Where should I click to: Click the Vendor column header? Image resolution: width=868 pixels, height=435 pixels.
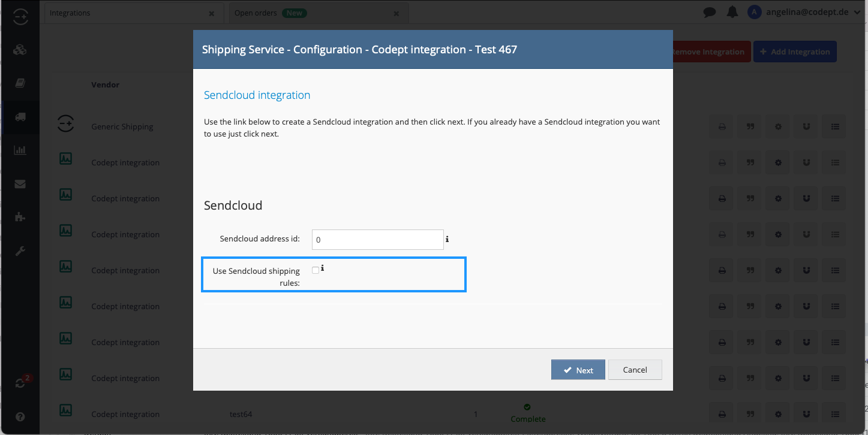coord(105,84)
